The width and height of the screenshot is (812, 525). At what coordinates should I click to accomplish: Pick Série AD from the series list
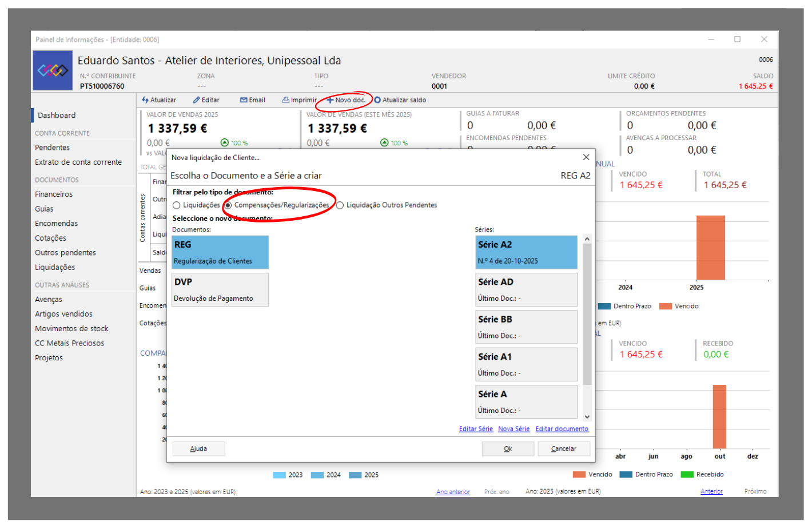(526, 289)
